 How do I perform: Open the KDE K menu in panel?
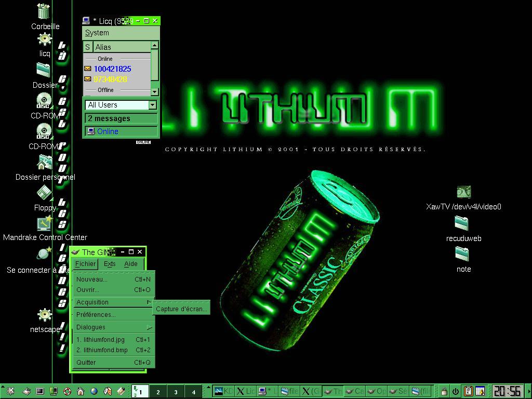pyautogui.click(x=10, y=391)
